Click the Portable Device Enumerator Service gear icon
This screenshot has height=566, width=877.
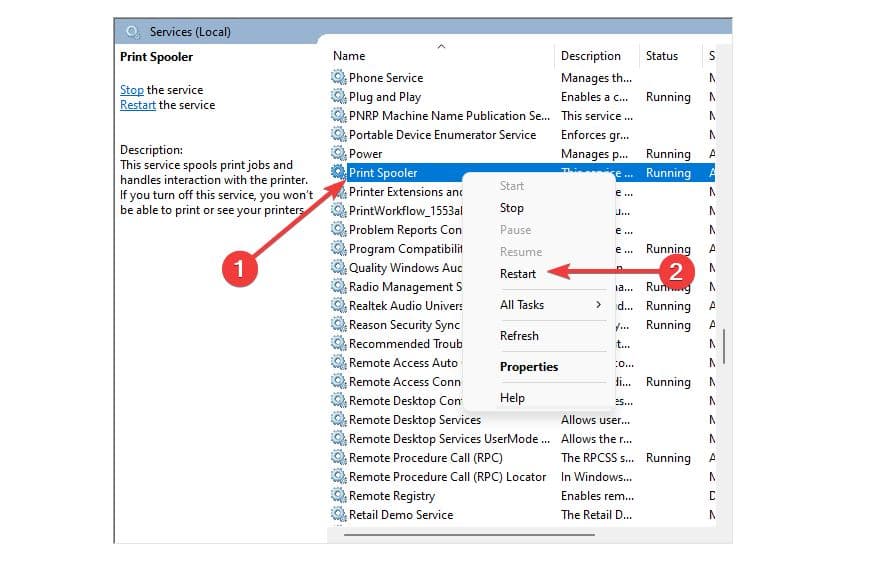tap(338, 134)
